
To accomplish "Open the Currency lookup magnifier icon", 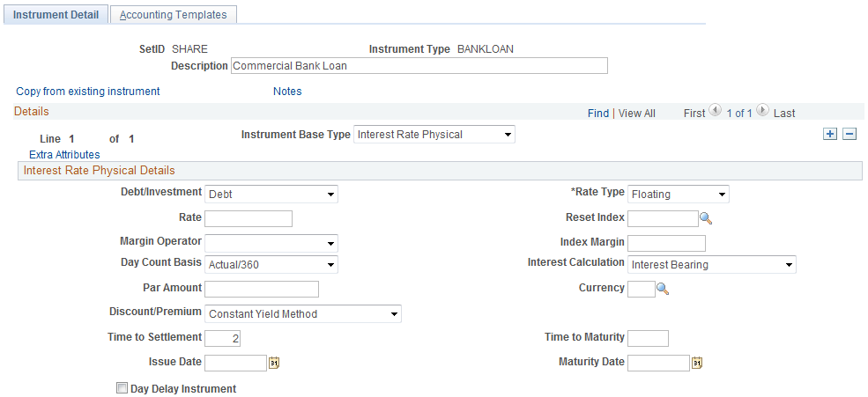I will point(663,289).
